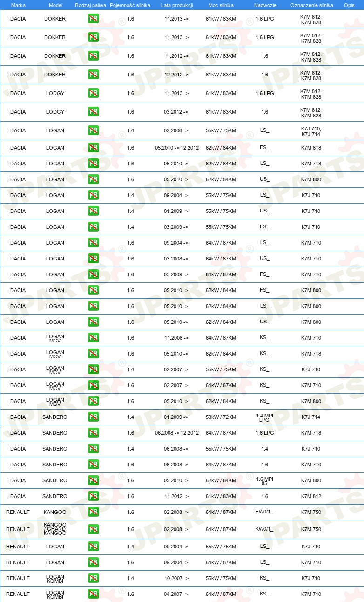Click the Moc silnika column header
Screen dimensions: 364x602
(x=221, y=5)
